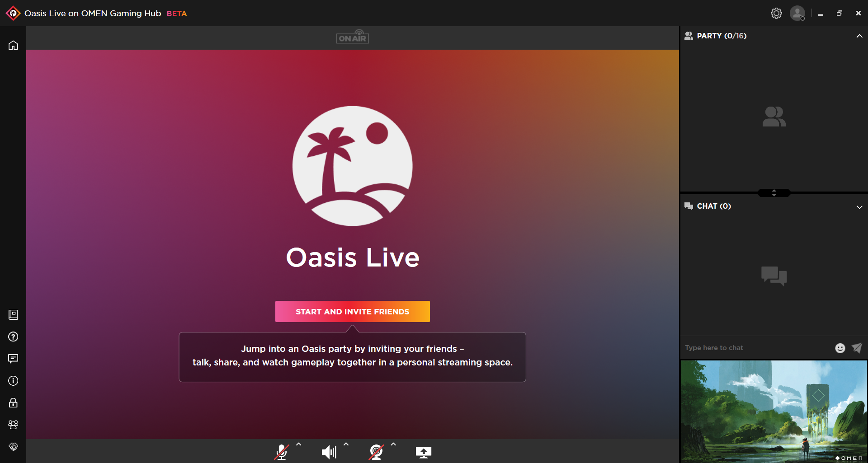Open the feedback speech bubble icon
The width and height of the screenshot is (868, 463).
[13, 359]
